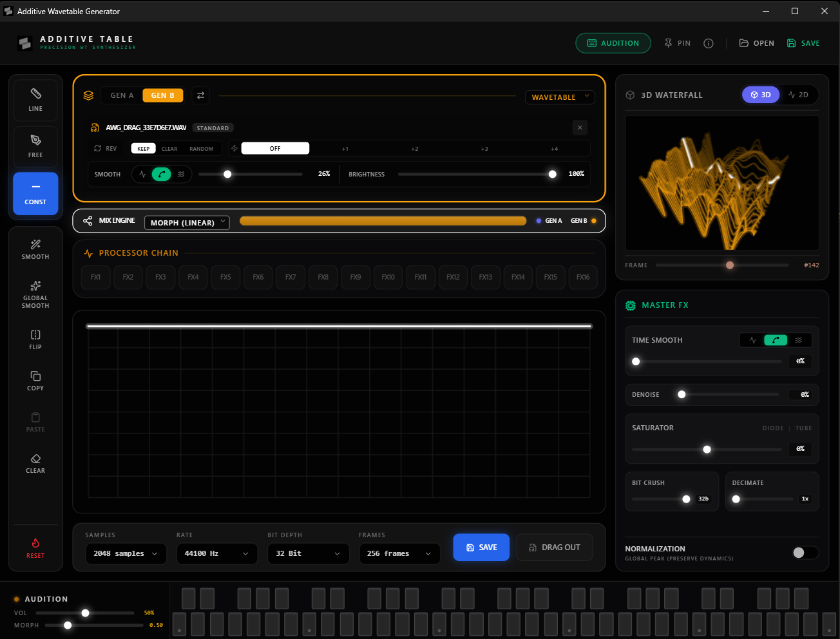Click the info circle icon in header
The width and height of the screenshot is (840, 639).
click(709, 43)
